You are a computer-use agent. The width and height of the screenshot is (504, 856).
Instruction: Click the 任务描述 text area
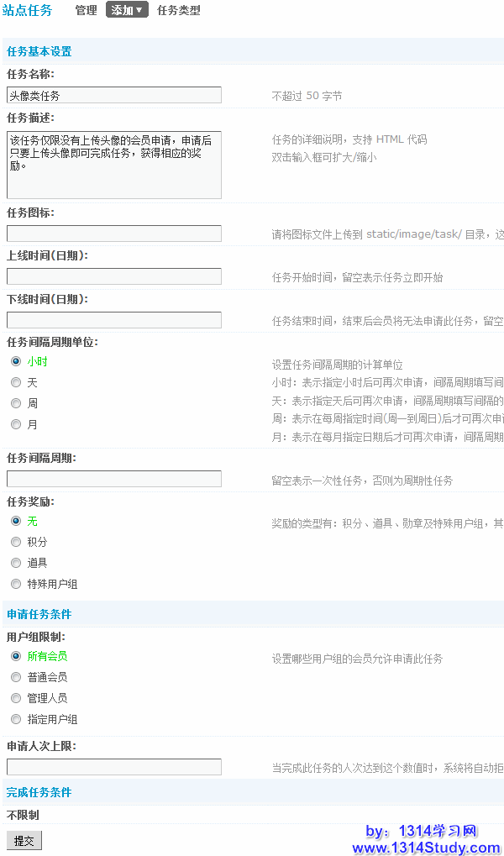pos(114,165)
